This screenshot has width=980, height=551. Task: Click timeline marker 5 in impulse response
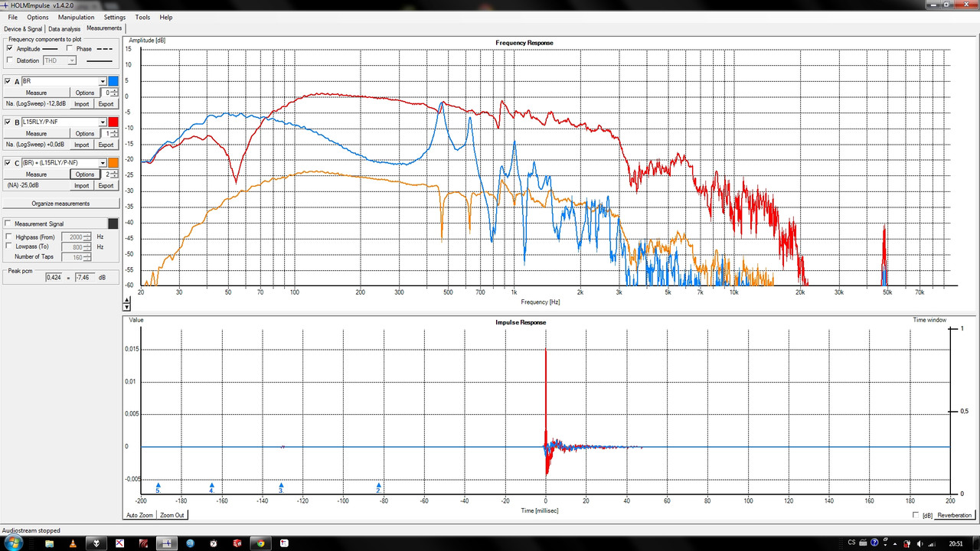tap(158, 487)
